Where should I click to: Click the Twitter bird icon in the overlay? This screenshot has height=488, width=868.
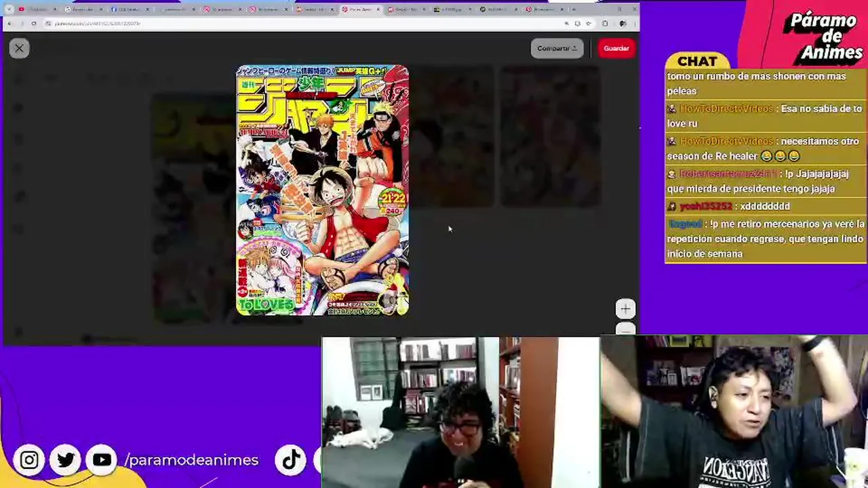coord(66,460)
